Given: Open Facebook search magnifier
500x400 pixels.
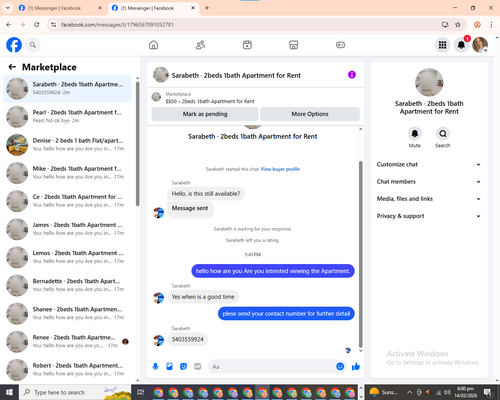Looking at the screenshot, I should point(33,45).
